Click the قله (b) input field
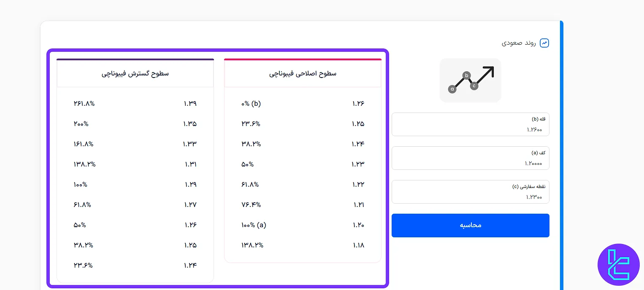Viewport: 644px width, 290px height. 470,124
